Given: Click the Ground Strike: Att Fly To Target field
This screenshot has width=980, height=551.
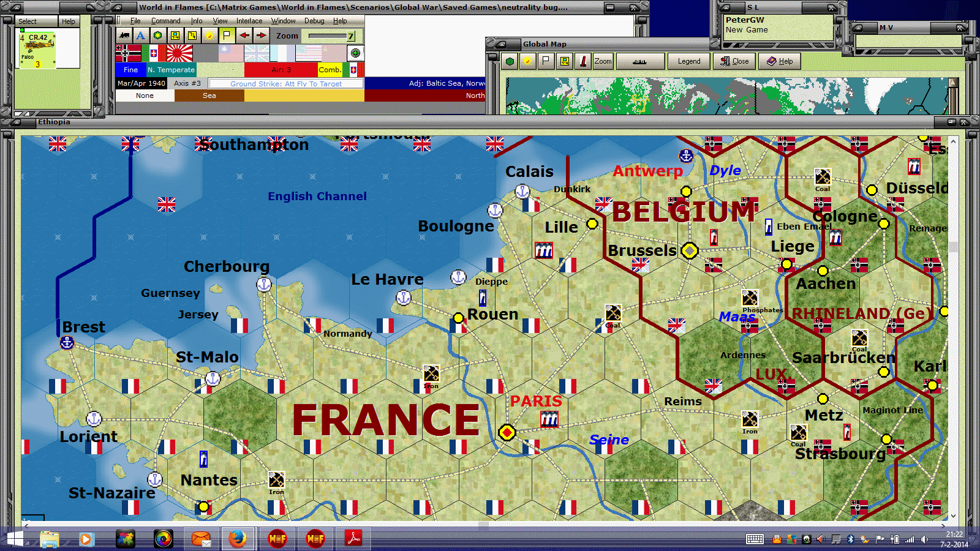Looking at the screenshot, I should coord(286,83).
